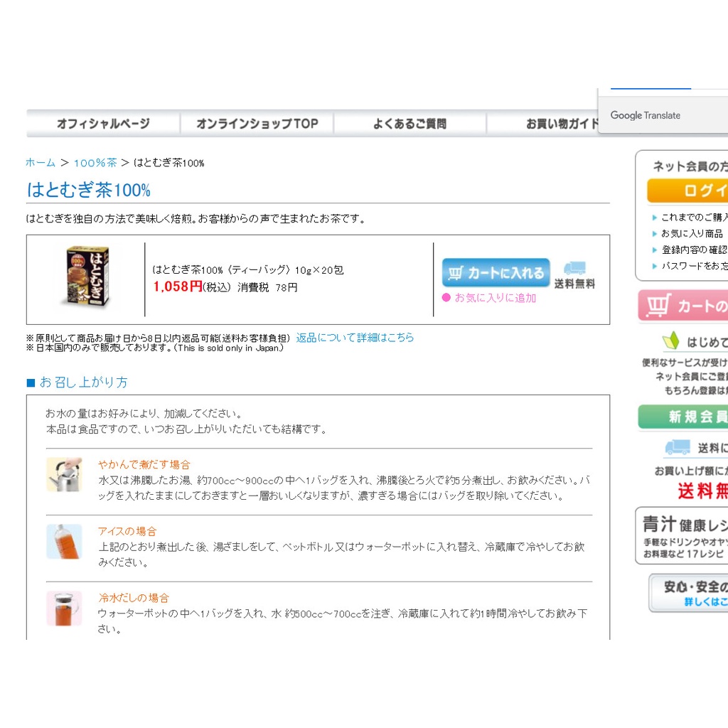Viewport: 728px width, 728px height.
Task: Open the 青汁健康レシピ banner
Action: 682,535
